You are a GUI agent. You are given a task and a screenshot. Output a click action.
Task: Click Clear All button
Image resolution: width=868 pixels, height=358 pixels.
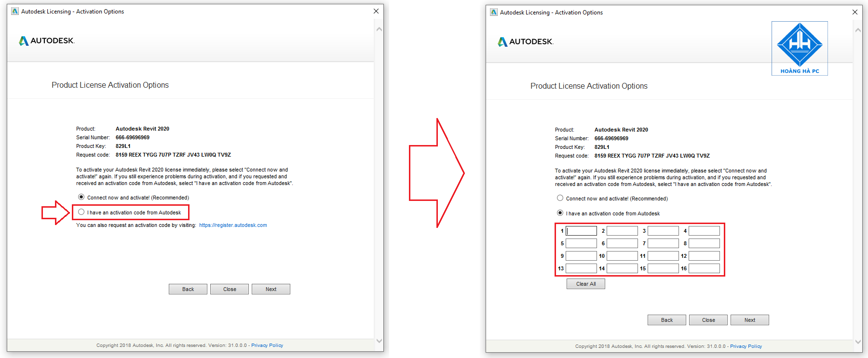tap(586, 284)
